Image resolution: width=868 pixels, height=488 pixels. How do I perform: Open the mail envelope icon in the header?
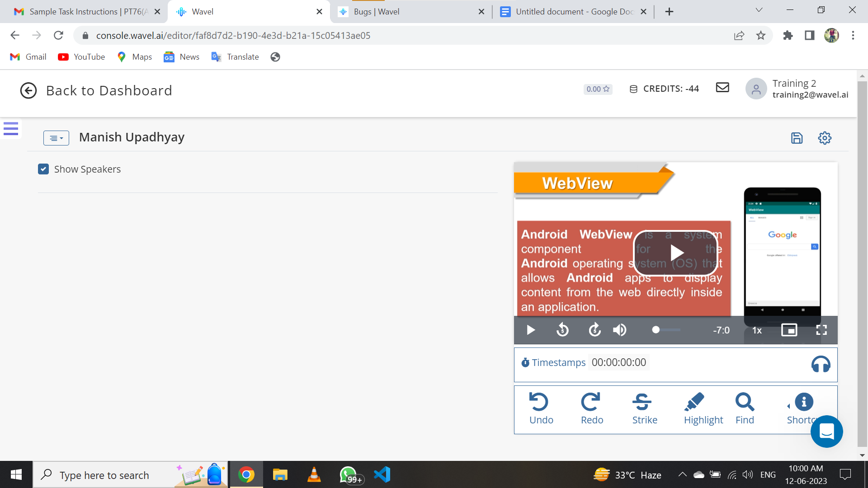[722, 87]
